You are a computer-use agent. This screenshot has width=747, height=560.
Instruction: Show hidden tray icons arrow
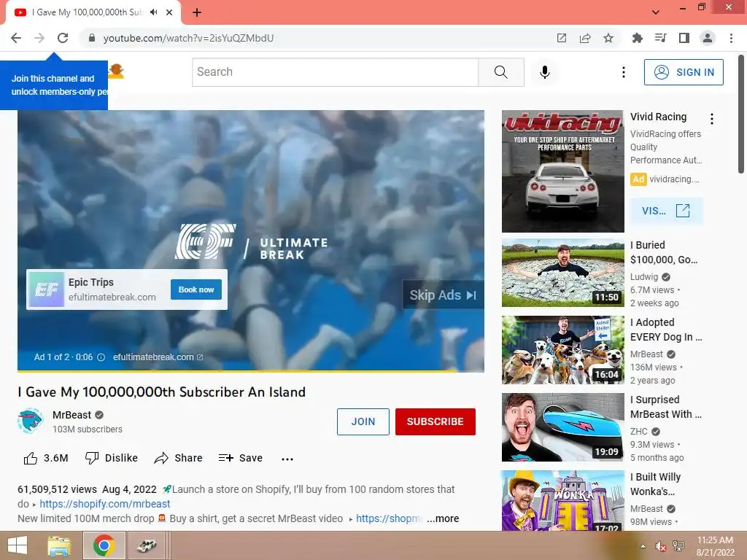[x=643, y=546]
